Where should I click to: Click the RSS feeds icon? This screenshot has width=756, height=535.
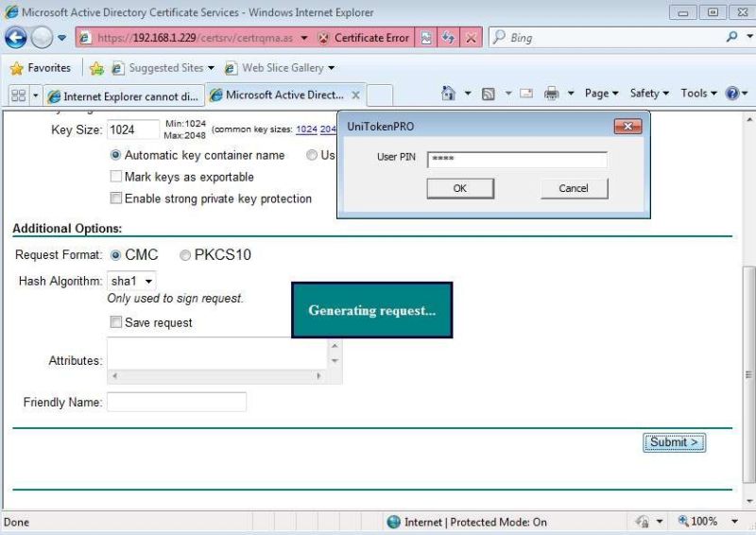tap(489, 94)
